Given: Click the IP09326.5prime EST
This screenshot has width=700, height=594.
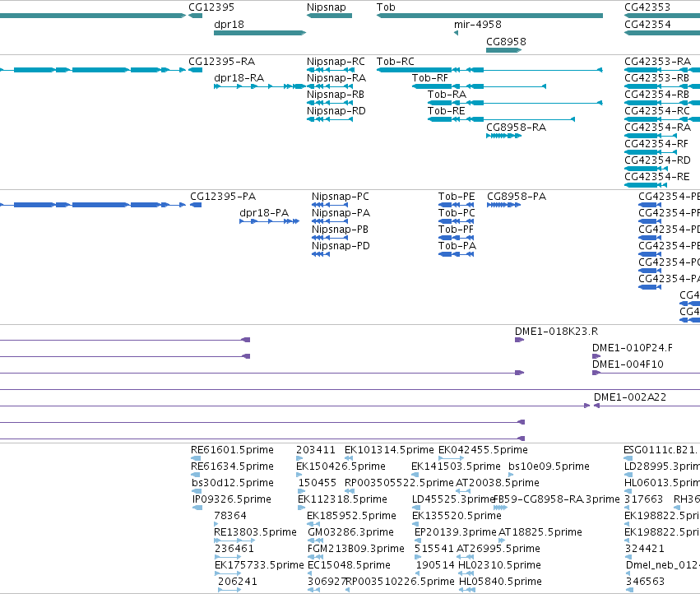Looking at the screenshot, I should pos(197,508).
